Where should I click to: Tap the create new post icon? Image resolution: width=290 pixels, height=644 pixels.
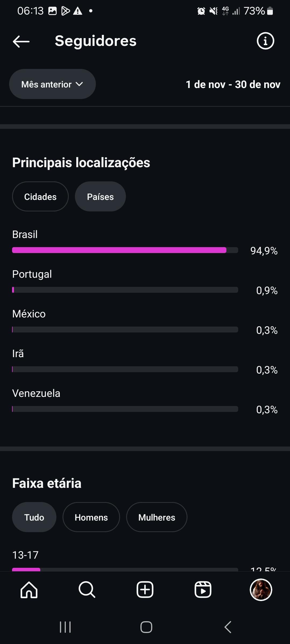pyautogui.click(x=145, y=590)
